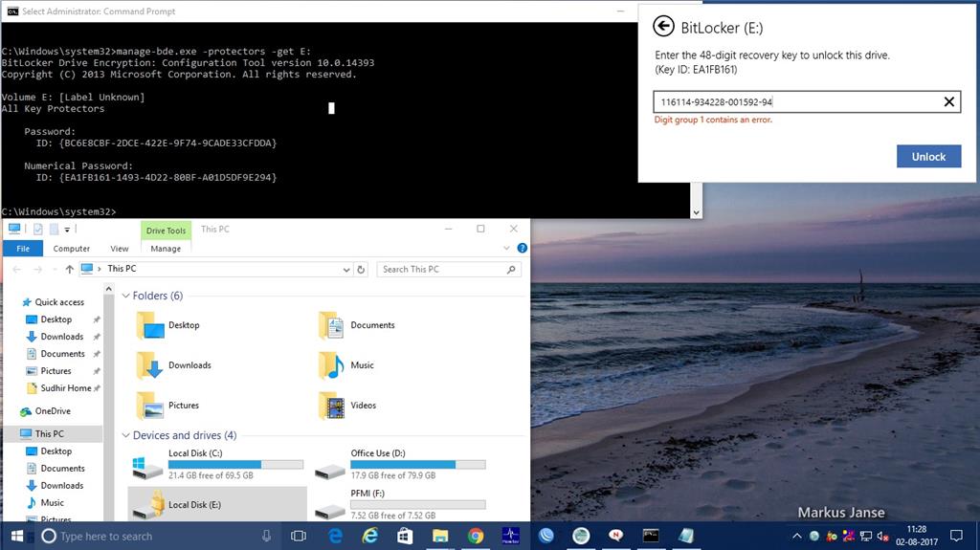Image resolution: width=980 pixels, height=550 pixels.
Task: Click Office Use (D:) capacity bar
Action: pos(418,464)
